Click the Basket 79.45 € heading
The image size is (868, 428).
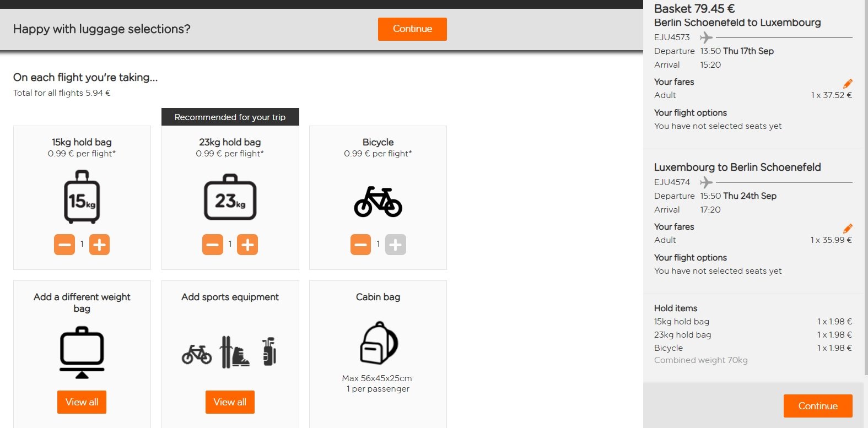point(694,9)
